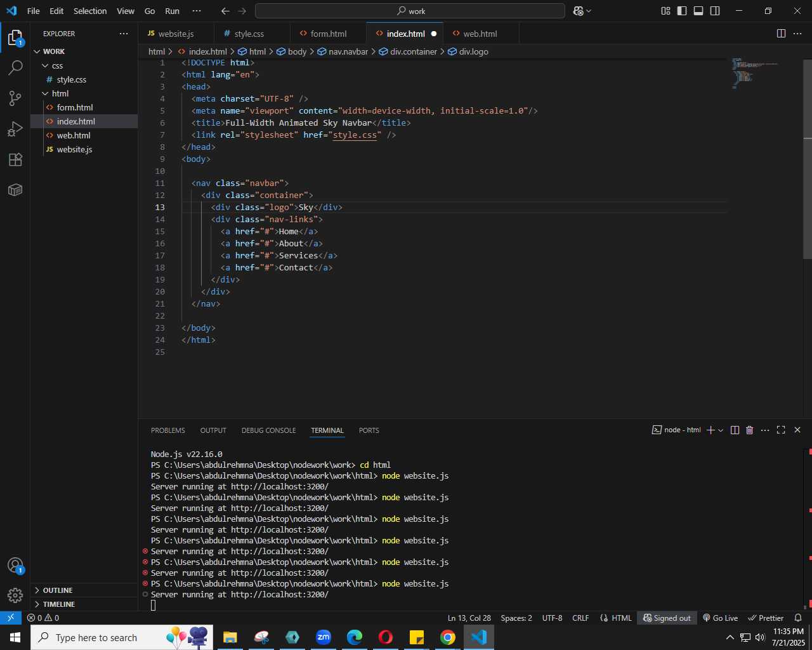The height and width of the screenshot is (650, 812).
Task: Toggle the primary side bar visibility
Action: [x=682, y=11]
